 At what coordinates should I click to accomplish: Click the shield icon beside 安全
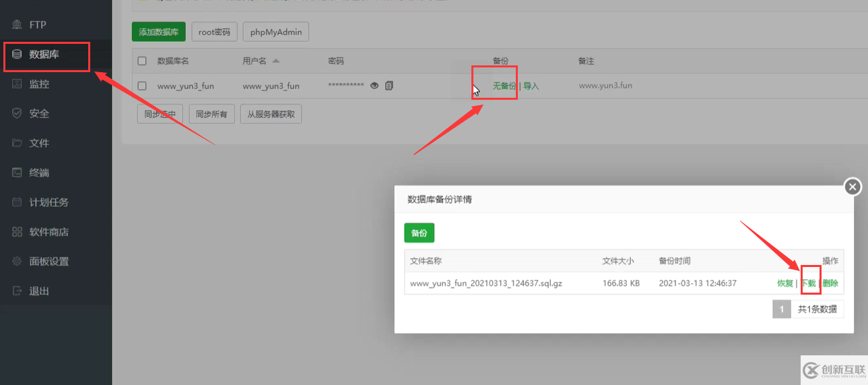click(17, 113)
